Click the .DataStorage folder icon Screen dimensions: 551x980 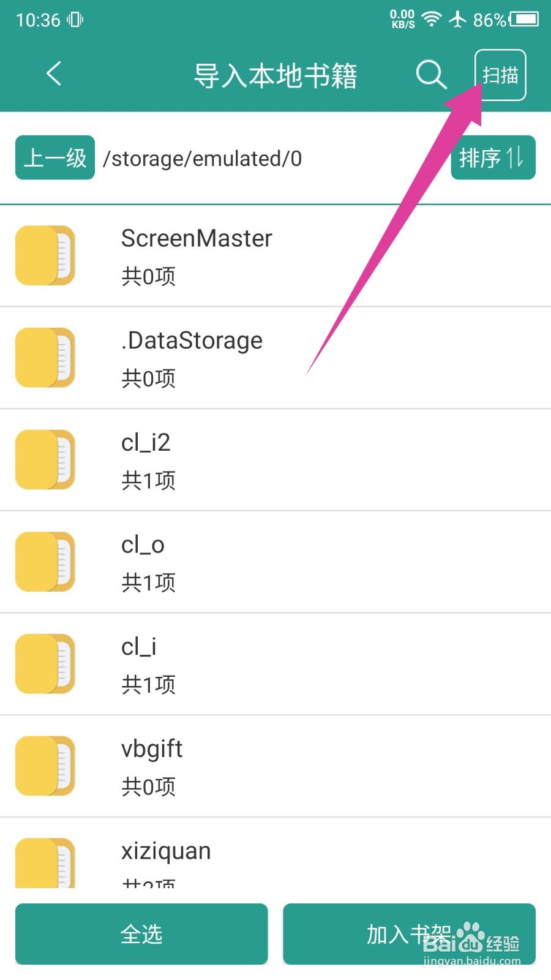[x=45, y=358]
